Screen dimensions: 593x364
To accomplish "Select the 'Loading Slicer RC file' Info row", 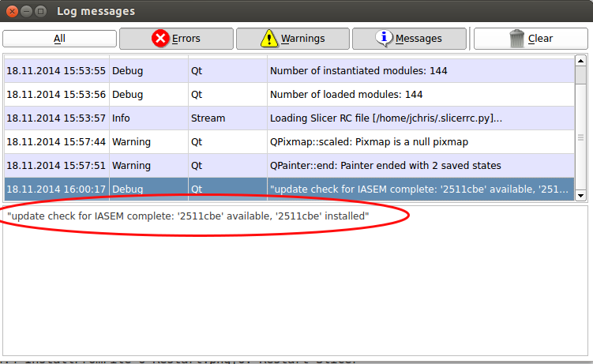I will [385, 118].
